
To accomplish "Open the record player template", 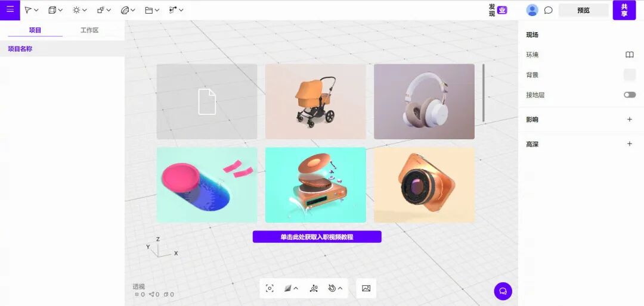I will click(x=315, y=185).
